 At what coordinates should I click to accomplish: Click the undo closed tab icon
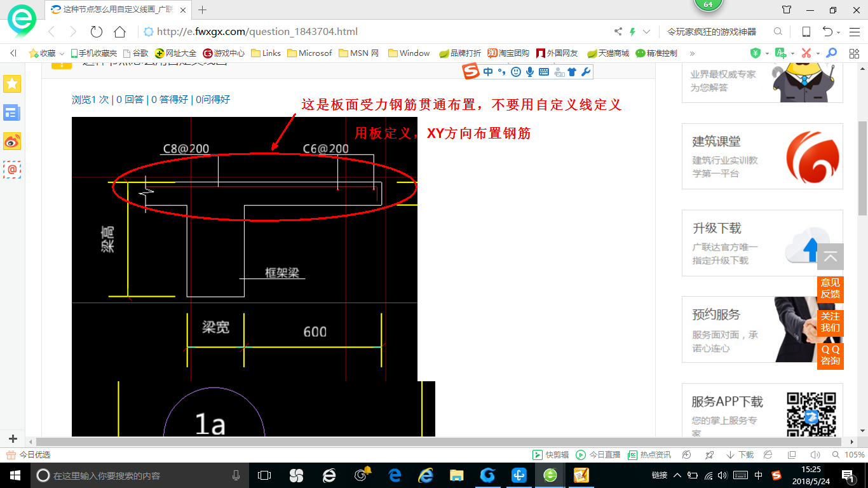pyautogui.click(x=827, y=32)
